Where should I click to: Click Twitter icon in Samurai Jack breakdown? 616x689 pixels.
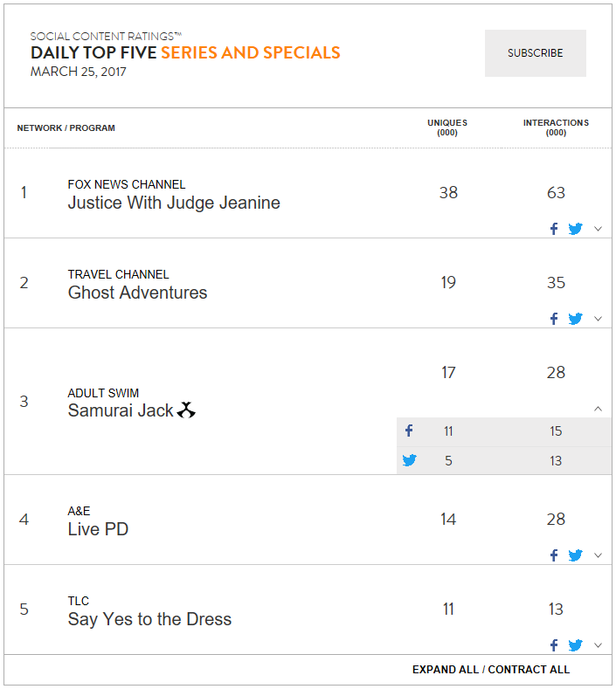pos(409,460)
